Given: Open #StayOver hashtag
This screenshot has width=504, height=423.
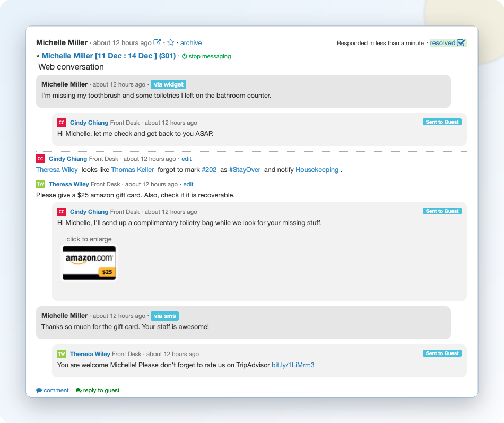Looking at the screenshot, I should coord(245,169).
